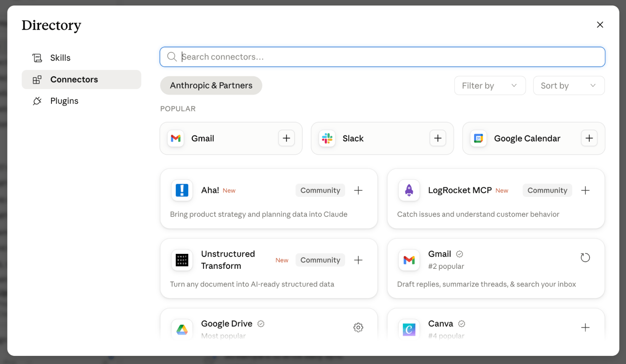
Task: Click the verified badge next to Gmail
Action: coord(459,254)
